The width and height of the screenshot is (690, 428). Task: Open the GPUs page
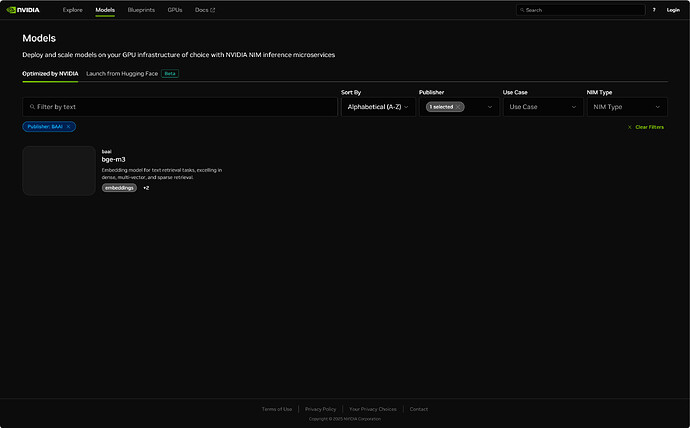[x=175, y=10]
